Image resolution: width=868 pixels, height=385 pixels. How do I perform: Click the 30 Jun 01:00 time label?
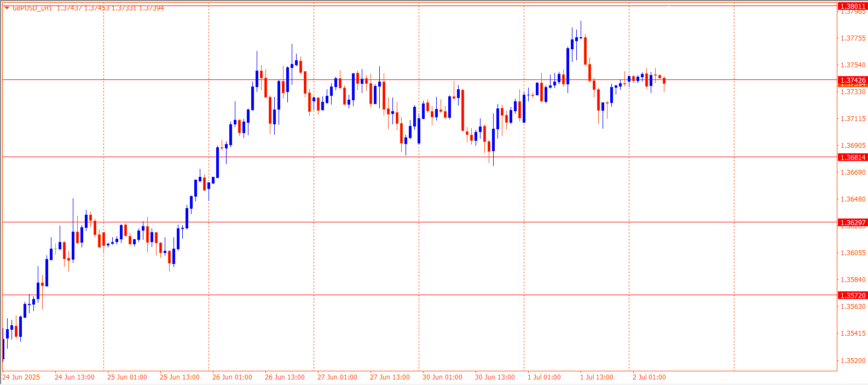pos(442,377)
